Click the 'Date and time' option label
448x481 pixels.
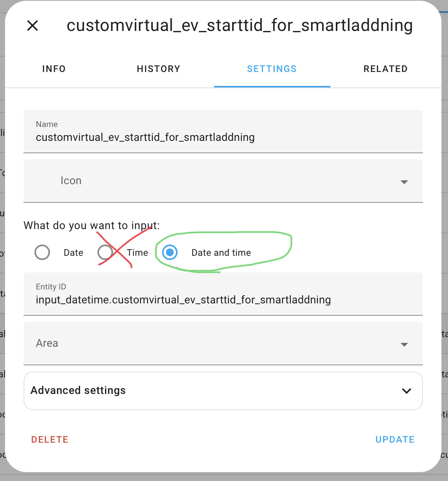(221, 253)
